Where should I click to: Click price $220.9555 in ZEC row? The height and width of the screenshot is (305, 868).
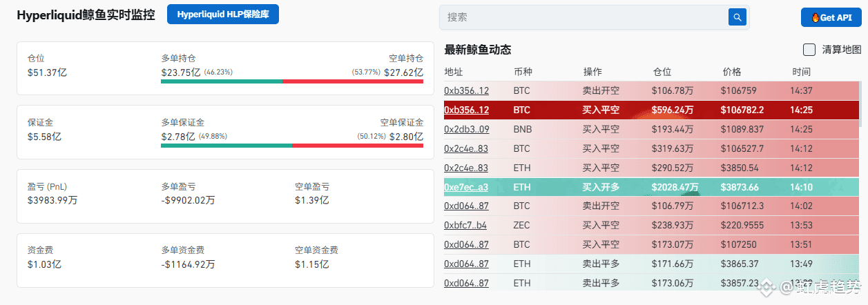742,225
